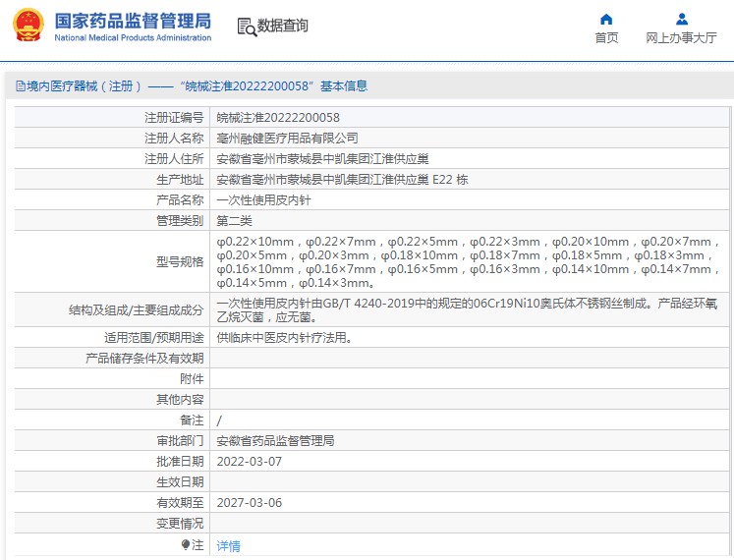Click the 结构及组成/主要组成成分 label
This screenshot has width=734, height=560.
click(x=137, y=310)
